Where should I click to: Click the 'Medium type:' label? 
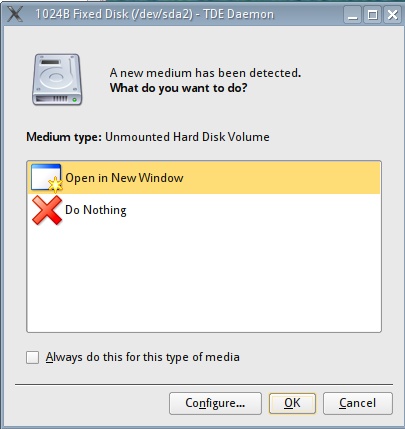[x=64, y=137]
